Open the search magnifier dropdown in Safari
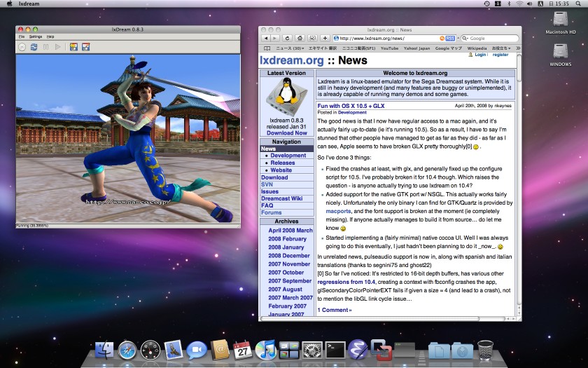588x368 pixels. tap(465, 39)
